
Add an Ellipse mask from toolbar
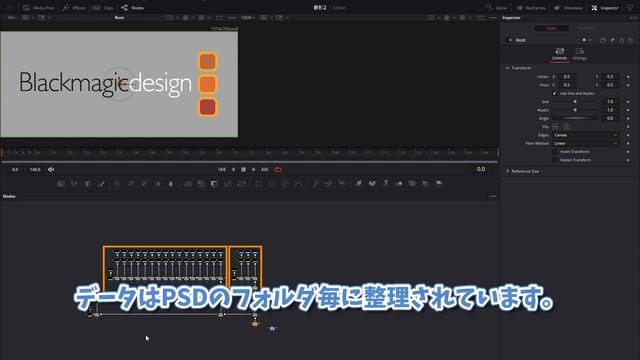(272, 184)
